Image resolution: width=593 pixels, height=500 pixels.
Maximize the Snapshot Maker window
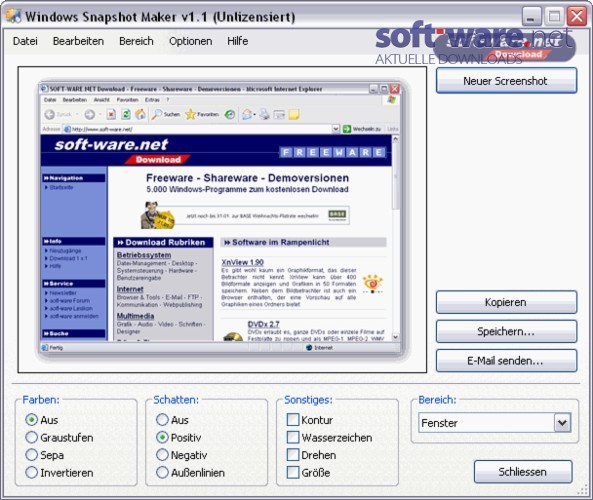point(554,16)
